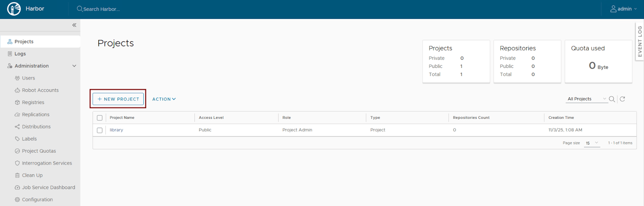This screenshot has width=644, height=206.
Task: Click the 'Repositories' summary card heading
Action: click(518, 48)
